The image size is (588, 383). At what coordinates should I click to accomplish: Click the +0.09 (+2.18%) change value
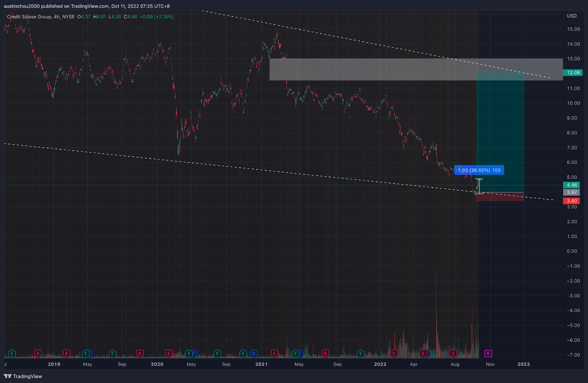point(157,17)
